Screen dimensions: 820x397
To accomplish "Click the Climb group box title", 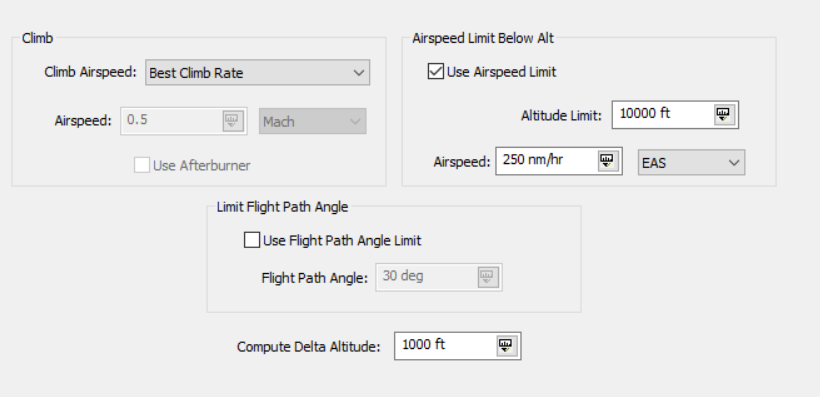I will 38,38.
